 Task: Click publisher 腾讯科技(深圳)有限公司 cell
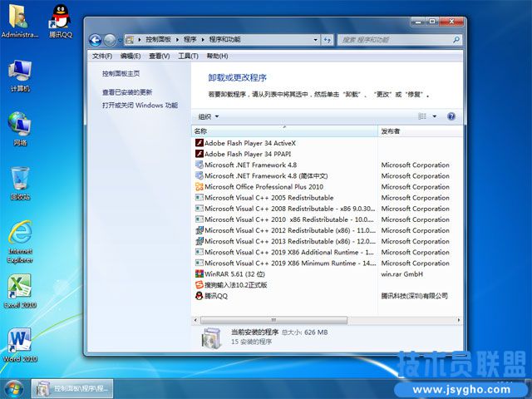tap(414, 296)
